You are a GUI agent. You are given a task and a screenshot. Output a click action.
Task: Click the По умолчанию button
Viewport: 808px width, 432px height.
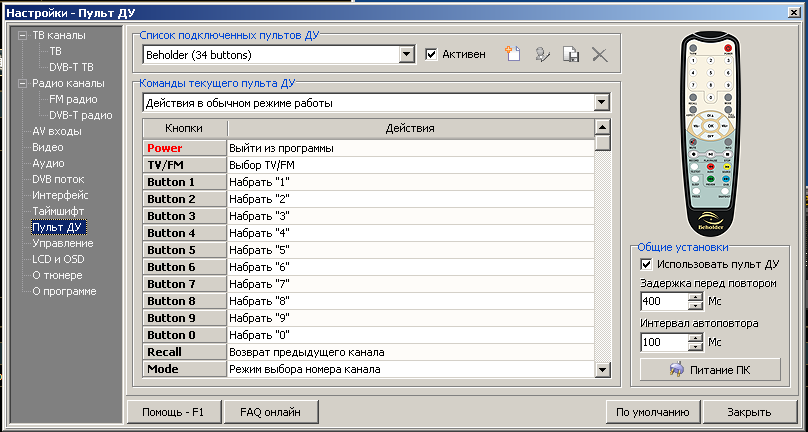[651, 411]
